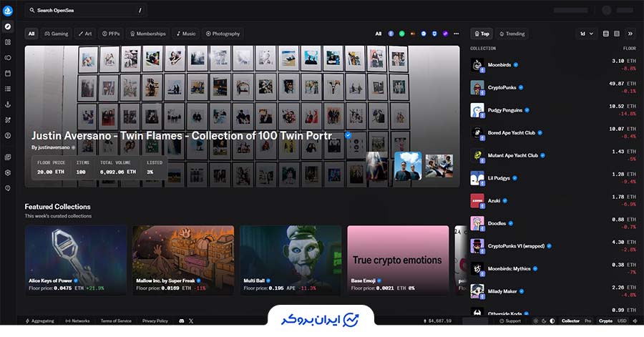644x337 pixels.
Task: Open the Mallow Inc. by Super Freak card
Action: 183,260
